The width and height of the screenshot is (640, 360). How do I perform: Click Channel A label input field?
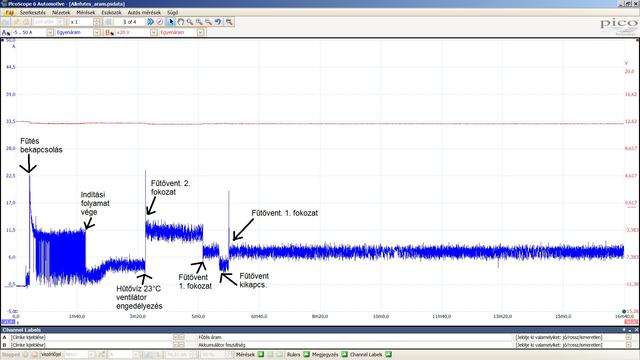pos(91,338)
